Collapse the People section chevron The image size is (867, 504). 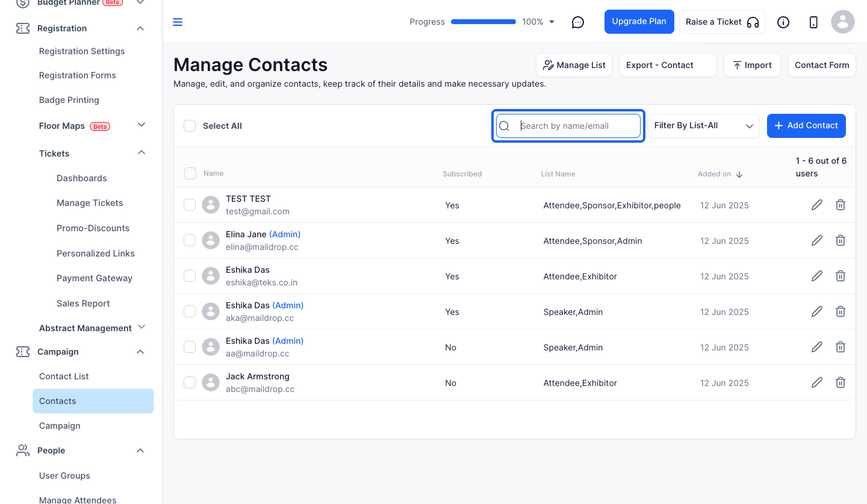140,450
